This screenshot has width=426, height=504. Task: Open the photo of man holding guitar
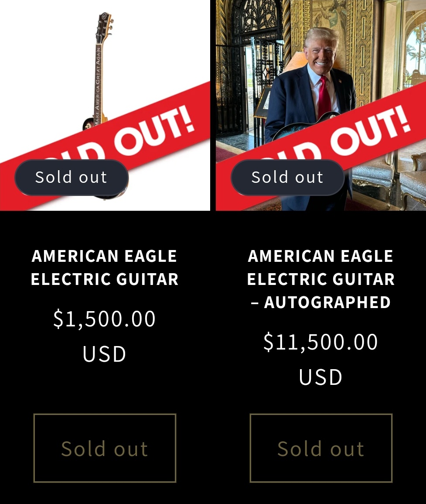point(321,105)
